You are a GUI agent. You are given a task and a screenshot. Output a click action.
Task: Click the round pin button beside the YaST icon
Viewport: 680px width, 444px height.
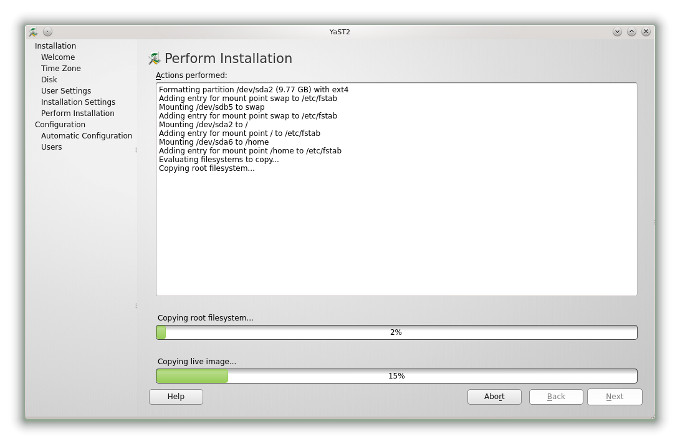point(48,32)
